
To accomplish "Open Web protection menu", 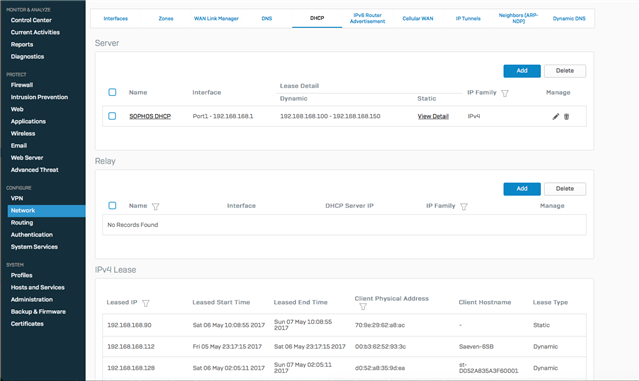I will point(17,109).
